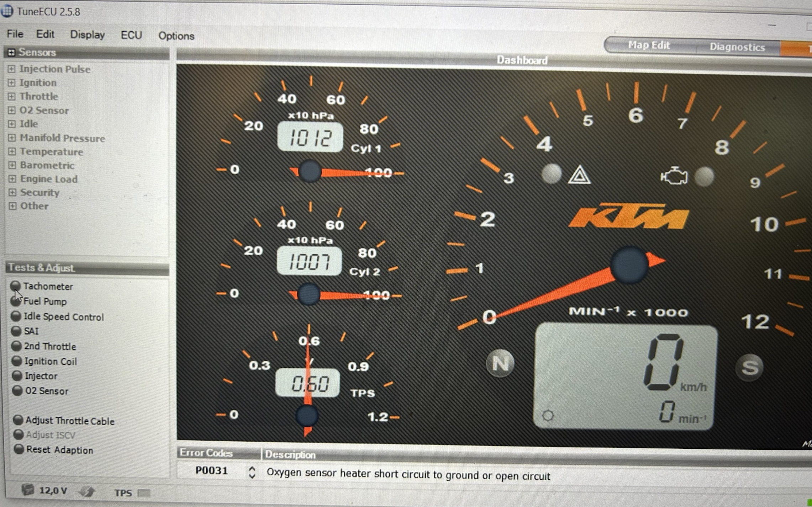
Task: Activate the Fuel Pump test
Action: (x=16, y=301)
